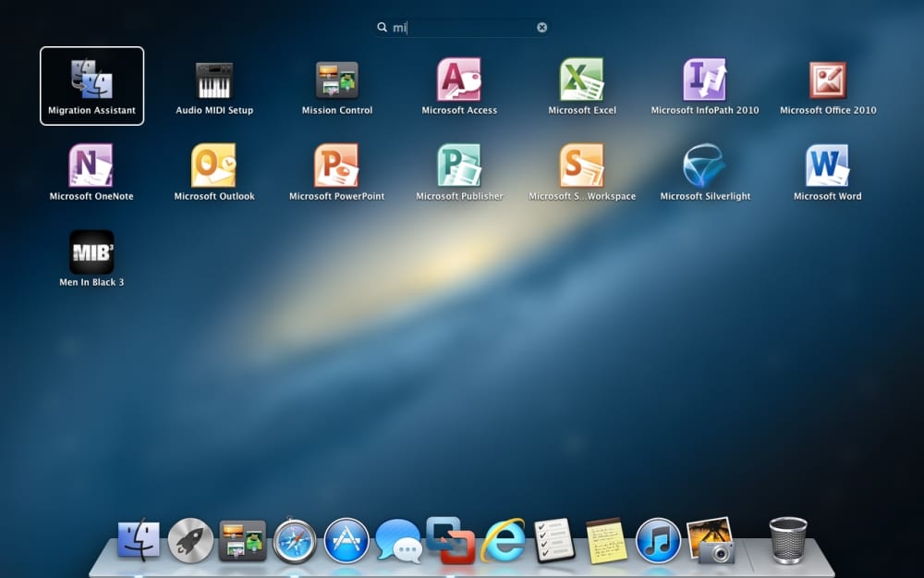Image resolution: width=924 pixels, height=578 pixels.
Task: Open Microsoft Office 2010 icon
Action: click(828, 80)
